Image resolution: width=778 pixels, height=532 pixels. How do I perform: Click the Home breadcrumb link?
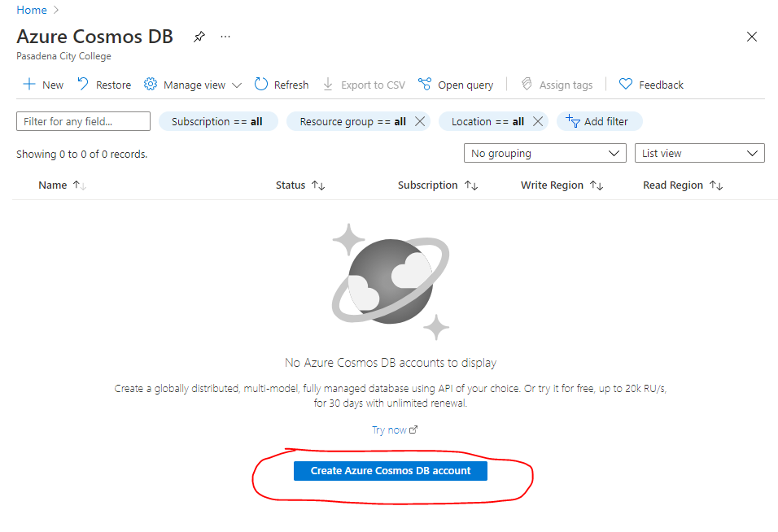click(32, 10)
